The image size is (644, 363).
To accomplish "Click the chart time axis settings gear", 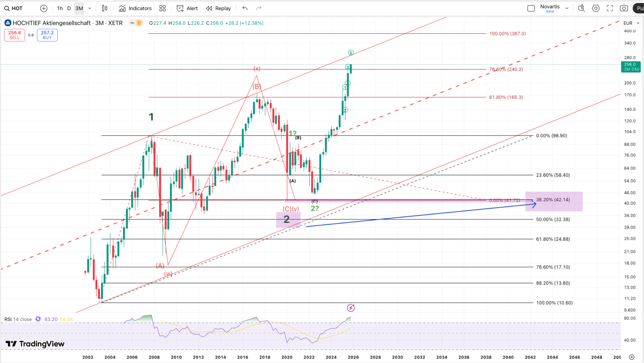I will [x=631, y=357].
